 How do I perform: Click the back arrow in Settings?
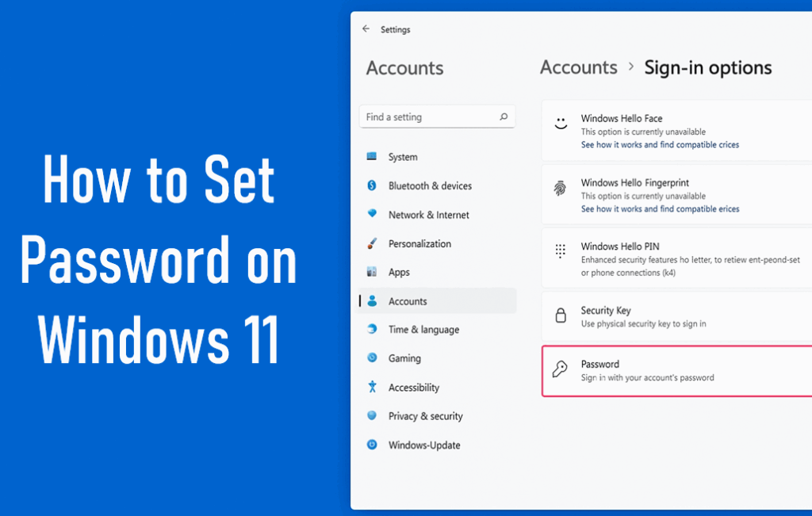(366, 29)
